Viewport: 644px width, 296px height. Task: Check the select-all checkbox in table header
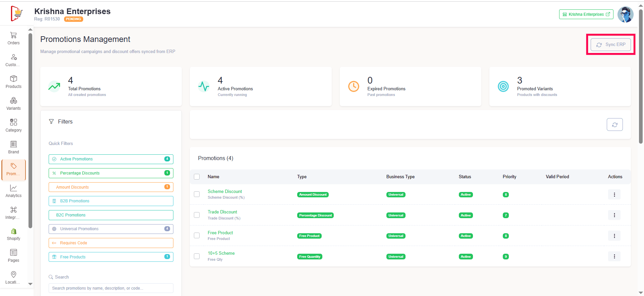point(197,177)
